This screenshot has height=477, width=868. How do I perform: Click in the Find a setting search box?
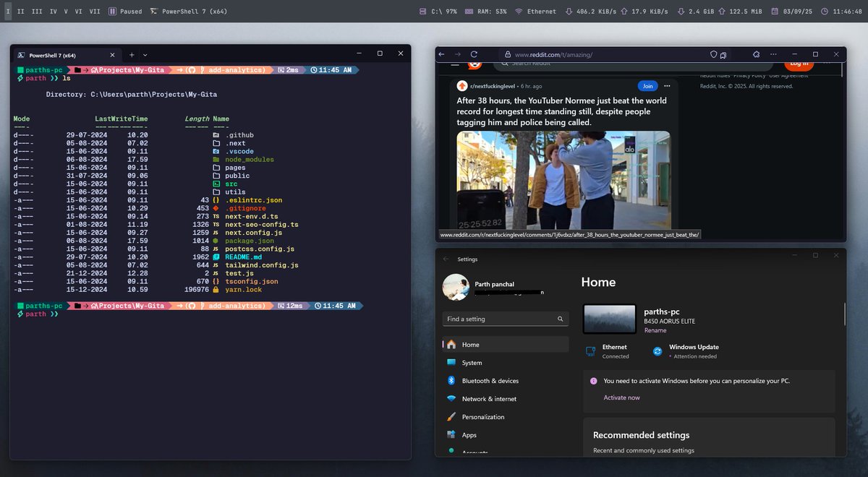505,319
